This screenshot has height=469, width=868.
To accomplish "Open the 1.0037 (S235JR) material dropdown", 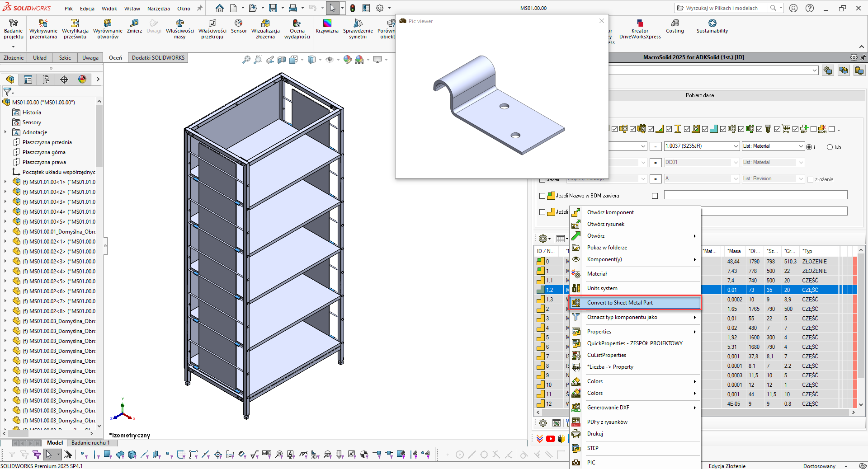I will click(736, 146).
